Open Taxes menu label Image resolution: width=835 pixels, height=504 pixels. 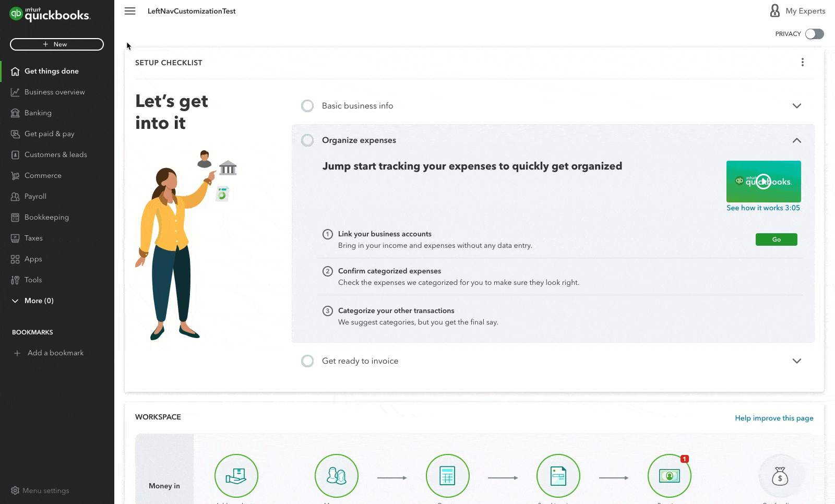tap(33, 238)
